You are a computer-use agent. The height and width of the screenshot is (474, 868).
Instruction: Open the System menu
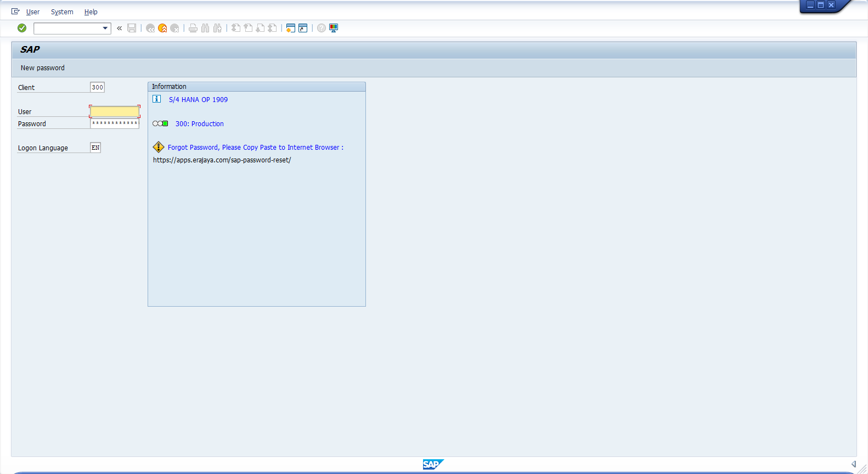(62, 12)
